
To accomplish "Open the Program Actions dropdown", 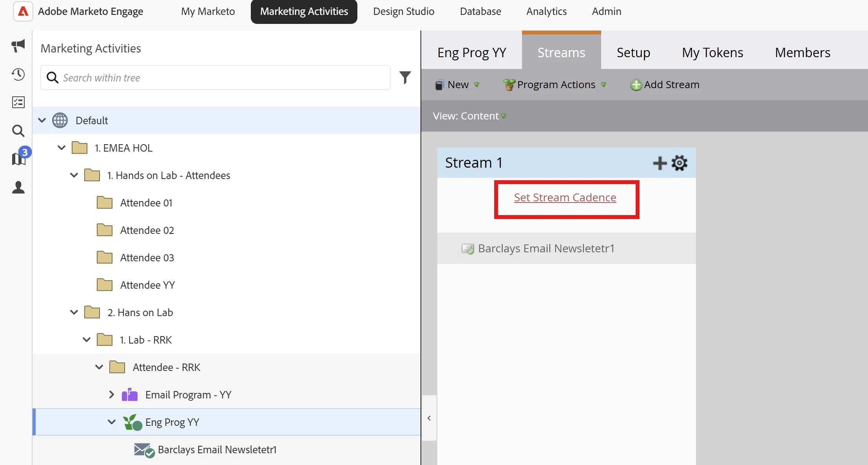I will (555, 85).
